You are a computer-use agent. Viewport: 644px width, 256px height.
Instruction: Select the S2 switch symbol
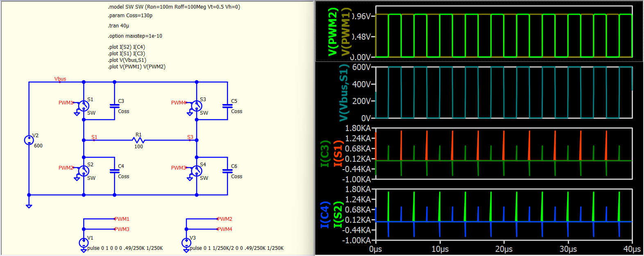click(84, 171)
